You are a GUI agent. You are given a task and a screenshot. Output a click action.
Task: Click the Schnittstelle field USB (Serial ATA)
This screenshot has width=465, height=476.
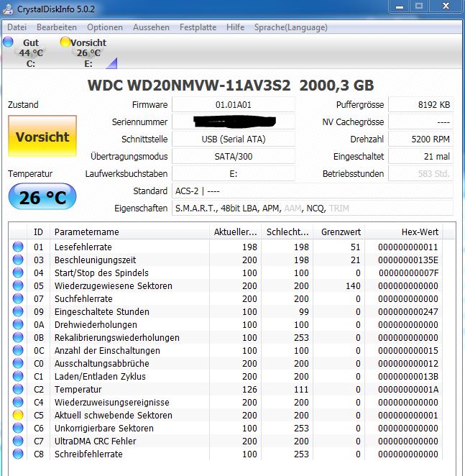click(233, 139)
